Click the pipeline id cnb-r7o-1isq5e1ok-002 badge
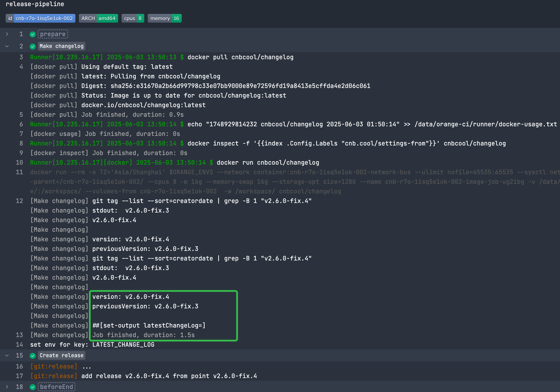Screen dimensions: 560x392 tap(41, 18)
